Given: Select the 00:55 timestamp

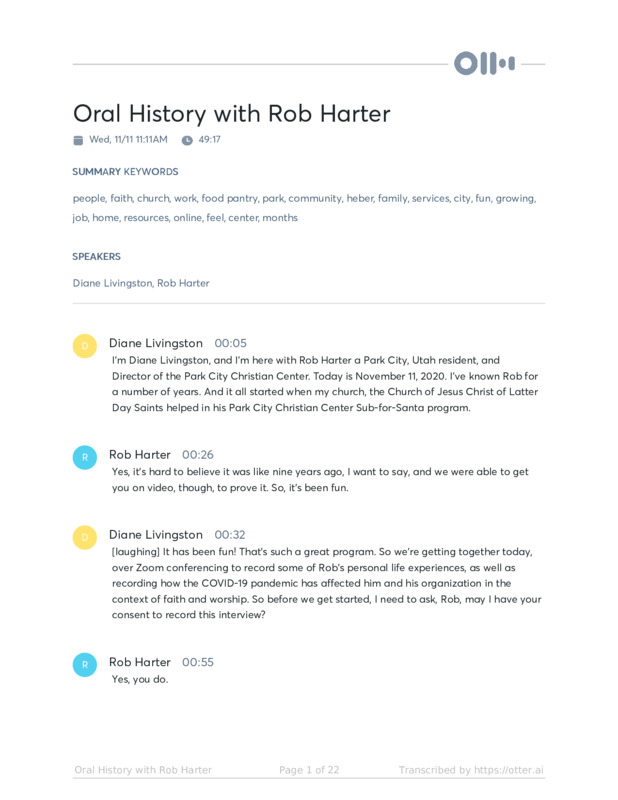Looking at the screenshot, I should tap(197, 662).
